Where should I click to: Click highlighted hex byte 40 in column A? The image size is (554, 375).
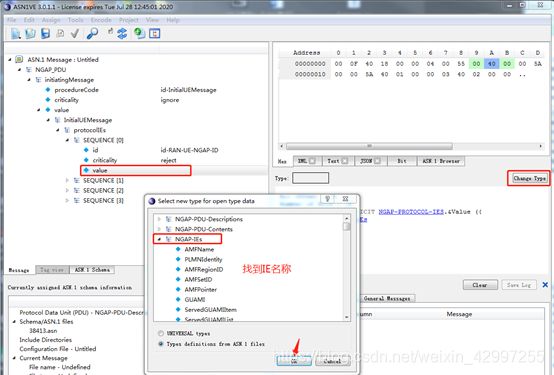coord(491,64)
